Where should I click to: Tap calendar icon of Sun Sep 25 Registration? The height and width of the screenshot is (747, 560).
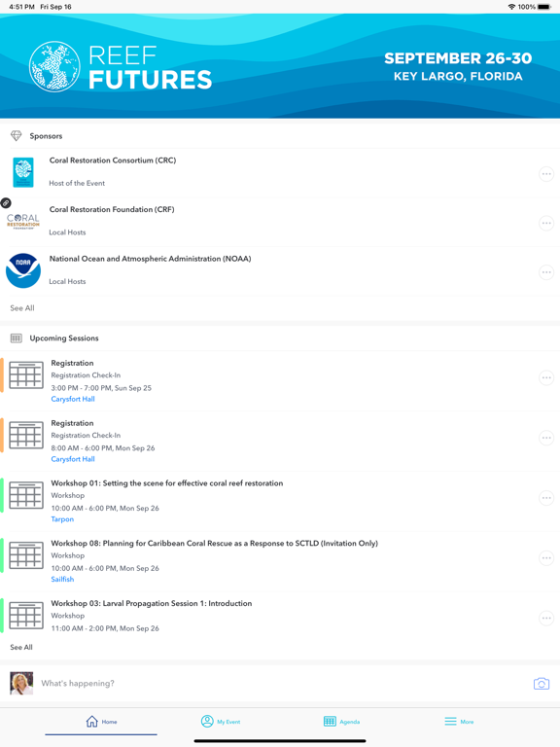tap(26, 374)
